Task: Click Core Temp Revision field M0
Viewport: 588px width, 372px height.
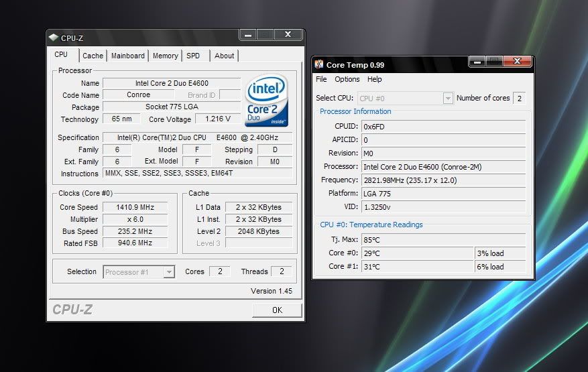Action: coord(443,153)
